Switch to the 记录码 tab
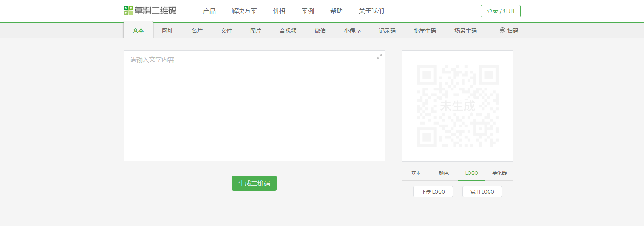This screenshot has width=644, height=228. coord(387,30)
